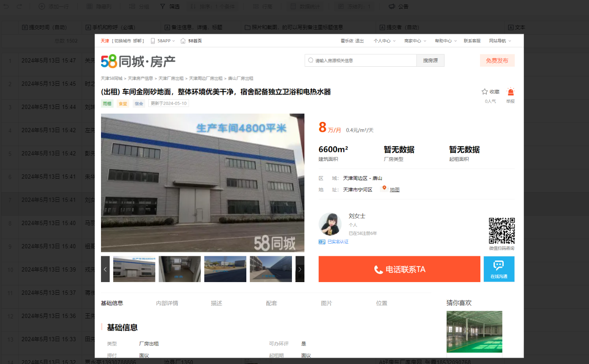Click the 58首页 home icon
Screen dimensions: 589x364
[183, 41]
